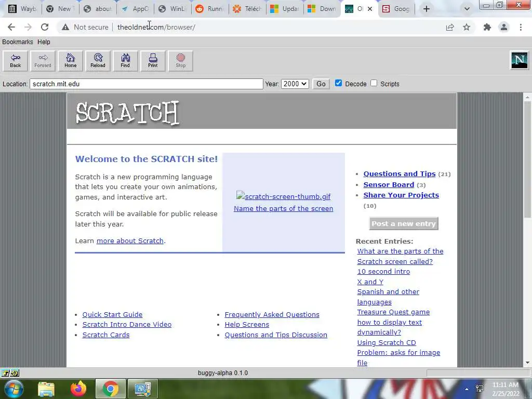The height and width of the screenshot is (399, 532).
Task: Click the Location field with scratch.mit.edu
Action: pos(146,84)
